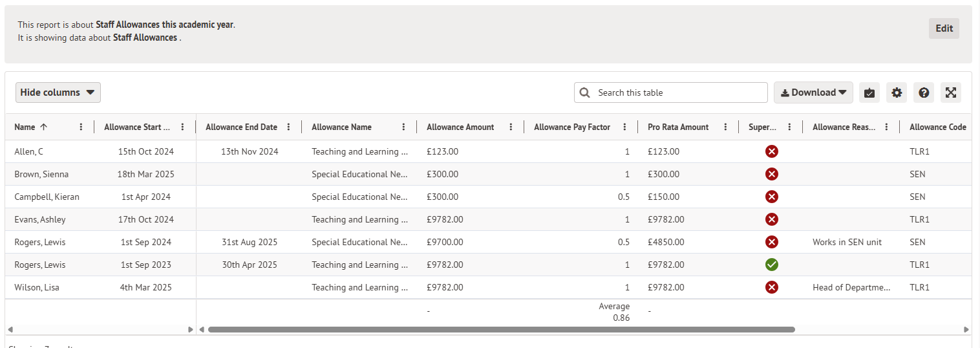This screenshot has height=348, width=980.
Task: Click the red cross status for Wilson, Lisa
Action: (771, 287)
